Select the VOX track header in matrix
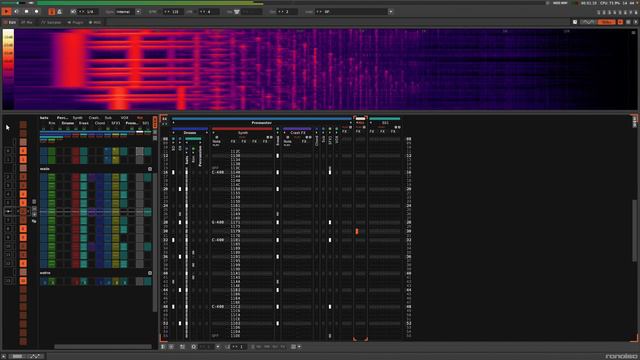This screenshot has width=640, height=360. [124, 118]
